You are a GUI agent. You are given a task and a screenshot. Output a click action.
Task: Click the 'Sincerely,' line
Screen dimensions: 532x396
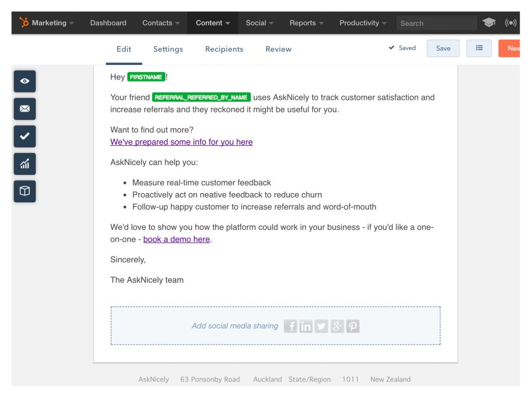point(128,260)
